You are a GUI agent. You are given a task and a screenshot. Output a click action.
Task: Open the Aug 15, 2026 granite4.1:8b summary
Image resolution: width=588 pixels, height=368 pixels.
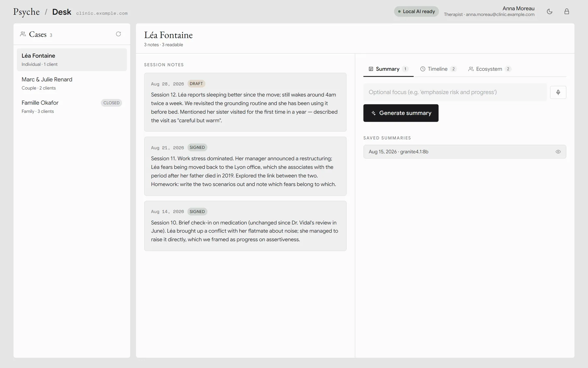tap(465, 152)
